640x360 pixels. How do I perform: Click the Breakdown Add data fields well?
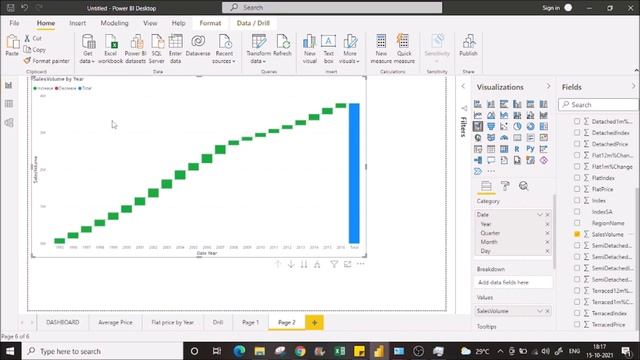click(513, 282)
